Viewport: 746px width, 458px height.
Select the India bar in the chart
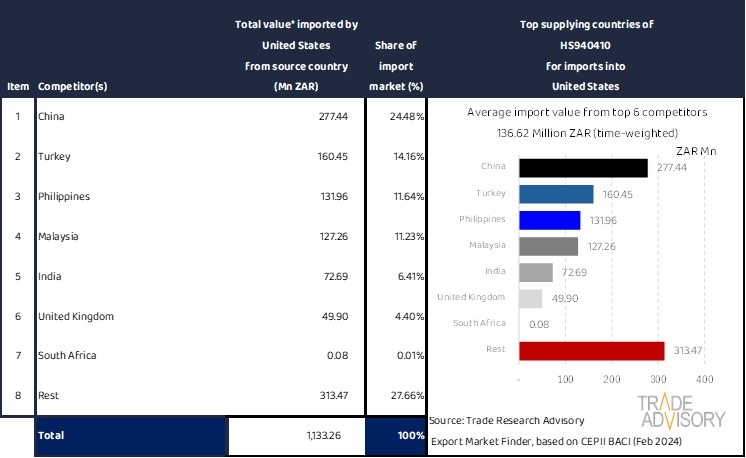[536, 272]
